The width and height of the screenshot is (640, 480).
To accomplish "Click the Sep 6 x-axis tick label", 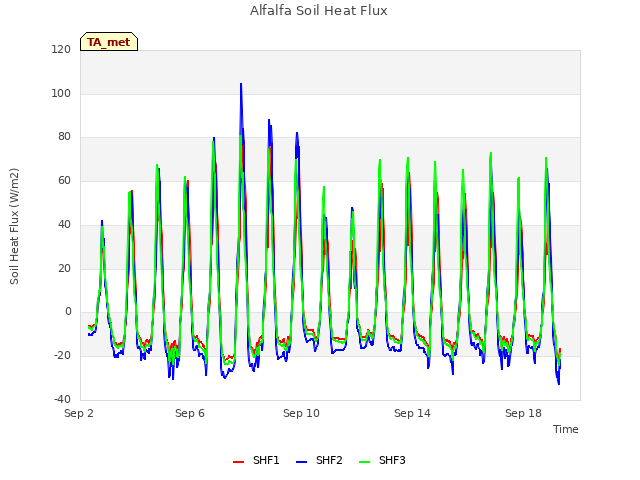I will [190, 413].
